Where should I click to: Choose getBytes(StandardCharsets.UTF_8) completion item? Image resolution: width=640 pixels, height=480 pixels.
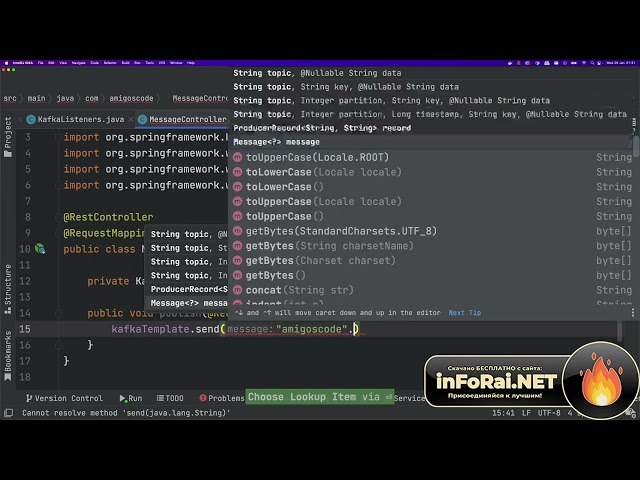432,231
